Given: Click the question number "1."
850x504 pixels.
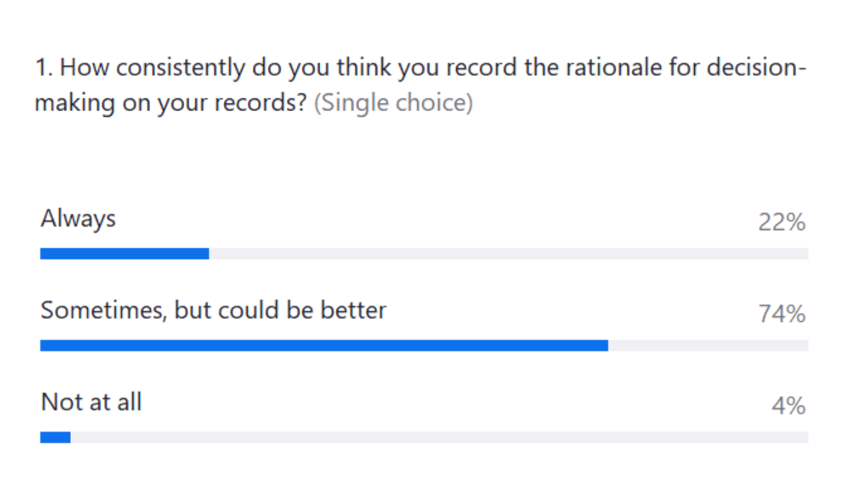Looking at the screenshot, I should (x=45, y=69).
